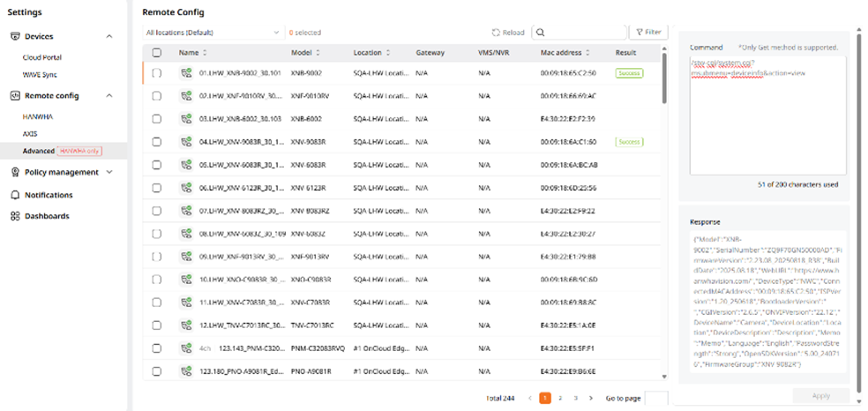
Task: Click the search magnifier icon
Action: [540, 33]
